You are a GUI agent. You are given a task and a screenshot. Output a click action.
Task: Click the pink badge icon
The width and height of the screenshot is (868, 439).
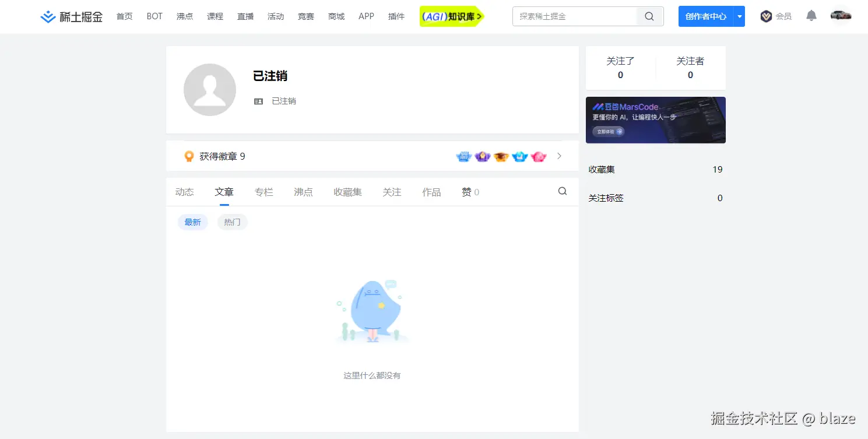538,156
